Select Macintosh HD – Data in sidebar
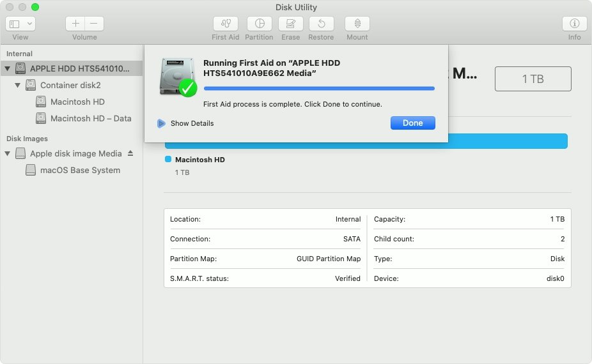592x364 pixels. pos(91,118)
